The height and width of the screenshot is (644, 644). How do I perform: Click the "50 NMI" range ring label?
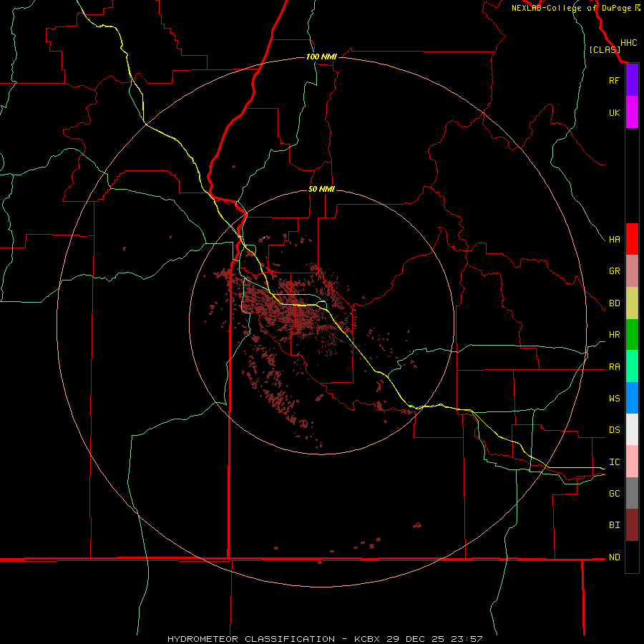(321, 189)
